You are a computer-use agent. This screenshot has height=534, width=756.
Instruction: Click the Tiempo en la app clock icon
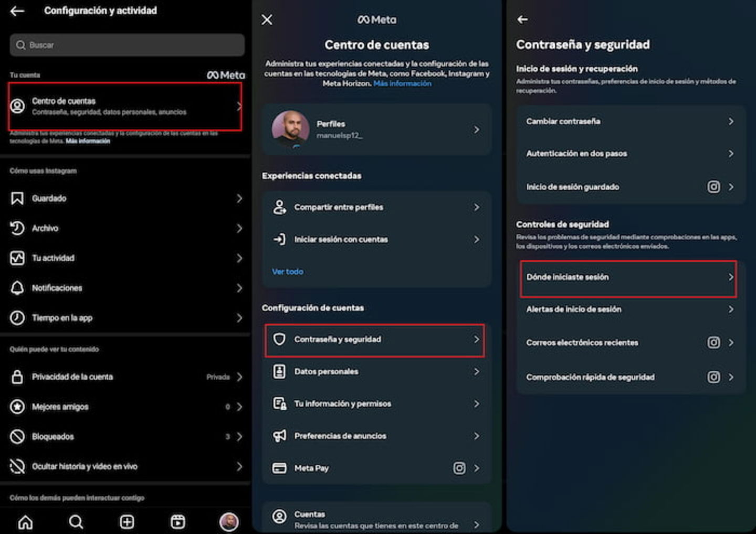point(17,318)
